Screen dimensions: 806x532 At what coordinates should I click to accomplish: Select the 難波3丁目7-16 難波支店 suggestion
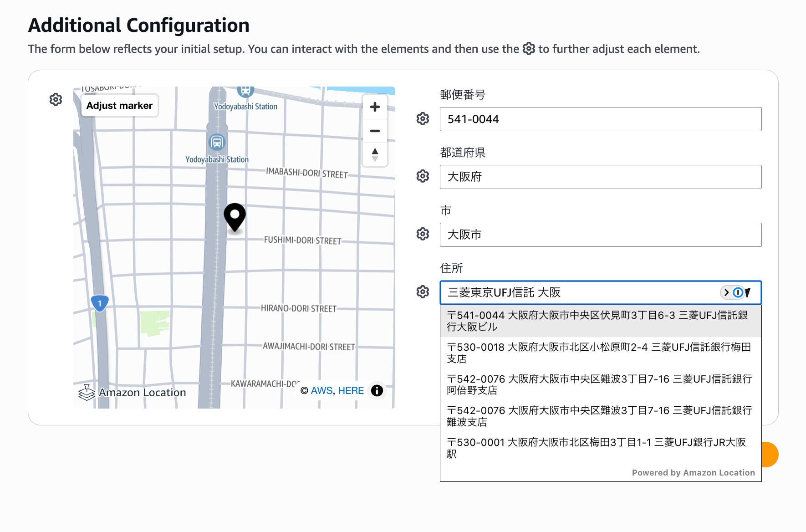[x=601, y=416]
